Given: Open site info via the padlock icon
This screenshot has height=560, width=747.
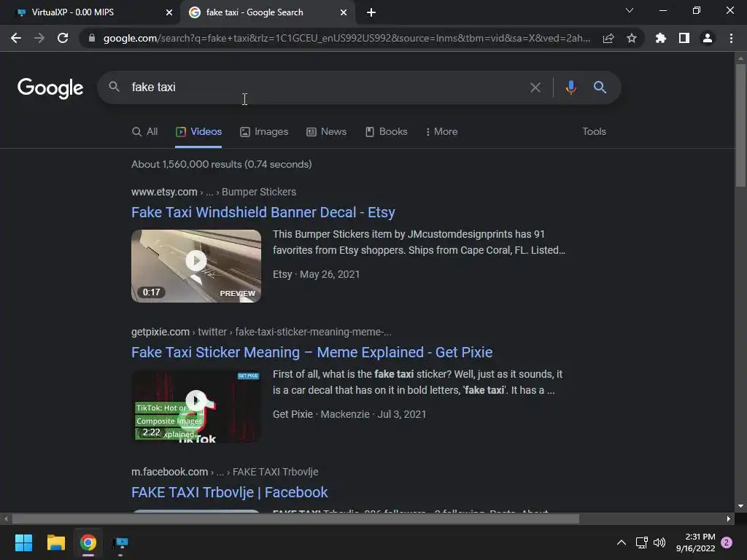Looking at the screenshot, I should point(92,38).
